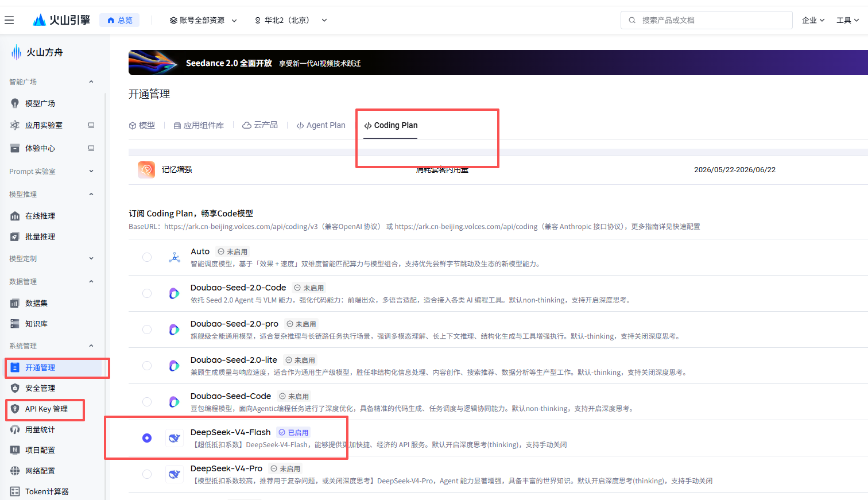Switch to the Coding Plan tab
Screen dimensions: 868x500
[391, 125]
